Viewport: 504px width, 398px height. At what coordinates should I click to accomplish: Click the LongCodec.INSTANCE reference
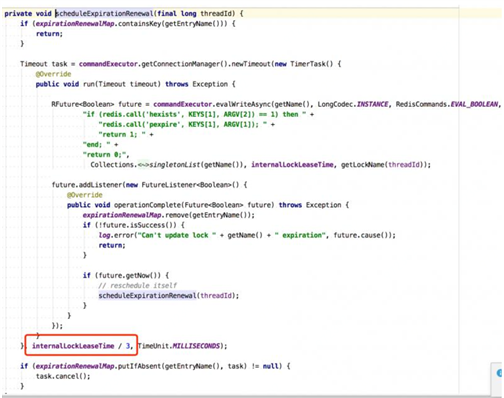(x=353, y=104)
